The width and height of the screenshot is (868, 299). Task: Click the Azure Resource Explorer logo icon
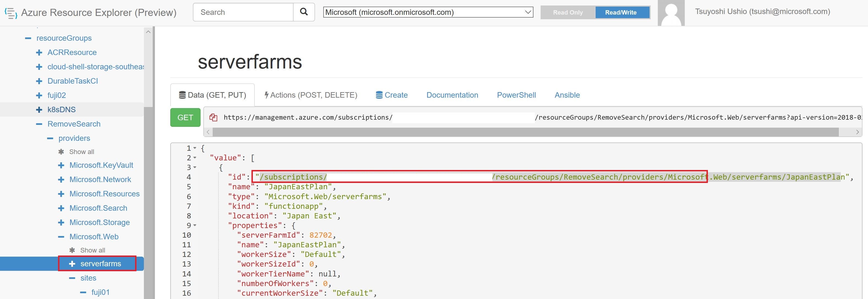[x=11, y=13]
